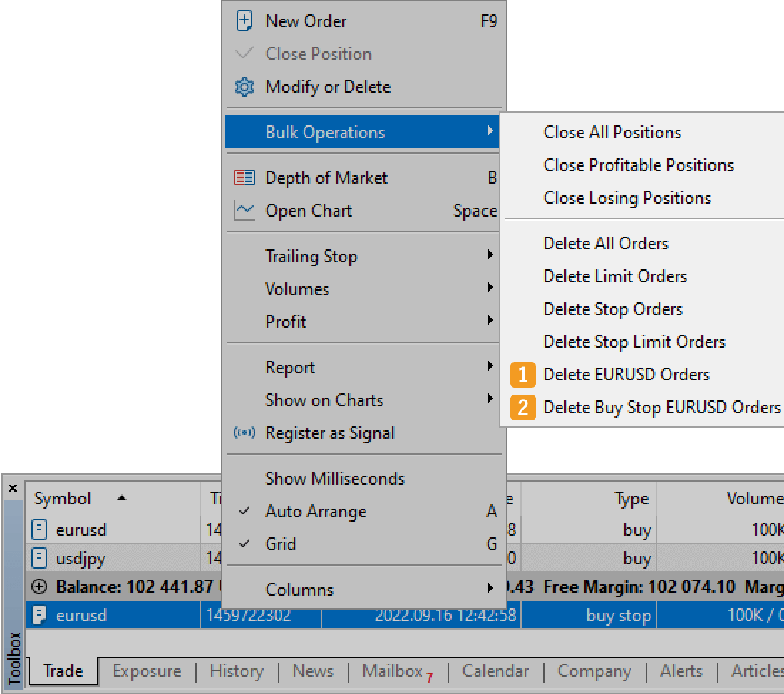Open the Mailbox tab
This screenshot has width=784, height=694.
(393, 671)
